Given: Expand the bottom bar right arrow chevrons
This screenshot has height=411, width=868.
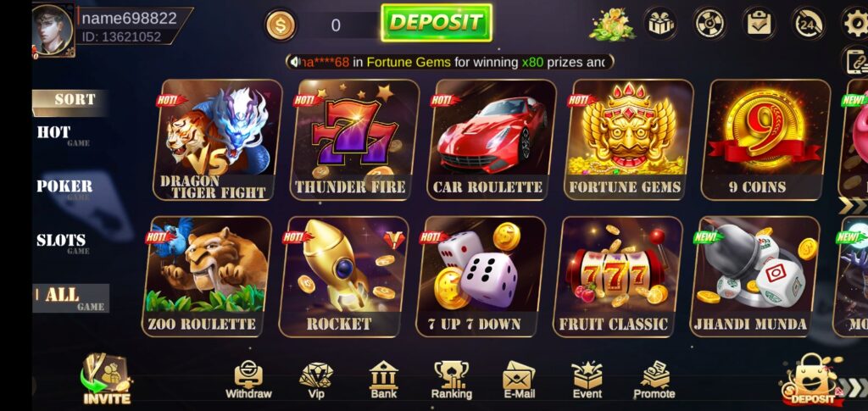Looking at the screenshot, I should (x=853, y=388).
